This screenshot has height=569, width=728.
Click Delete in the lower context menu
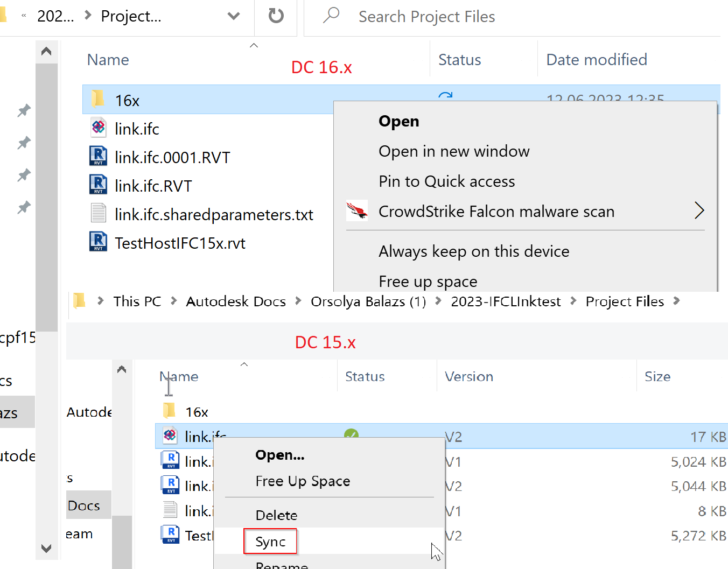coord(276,515)
